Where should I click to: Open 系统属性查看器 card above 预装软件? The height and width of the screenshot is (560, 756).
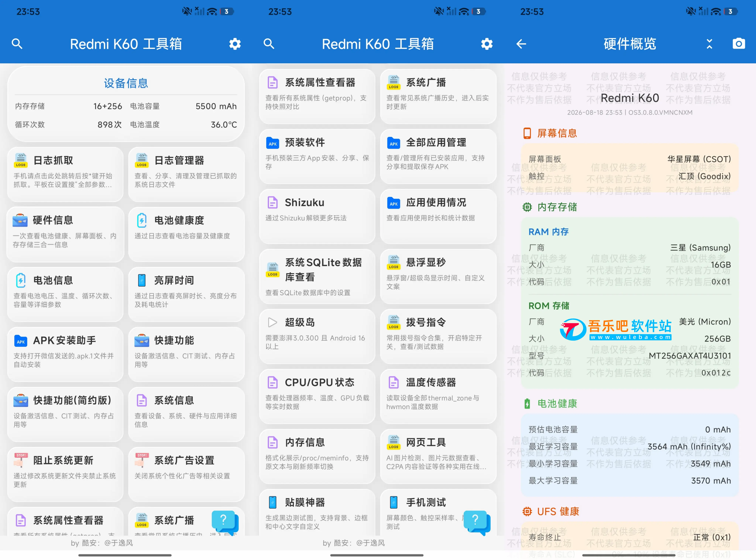317,97
